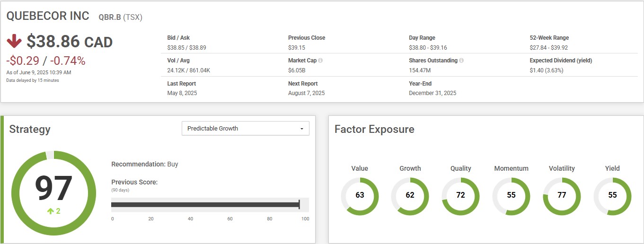Image resolution: width=644 pixels, height=244 pixels.
Task: Click the Market Cap info icon
Action: 320,61
